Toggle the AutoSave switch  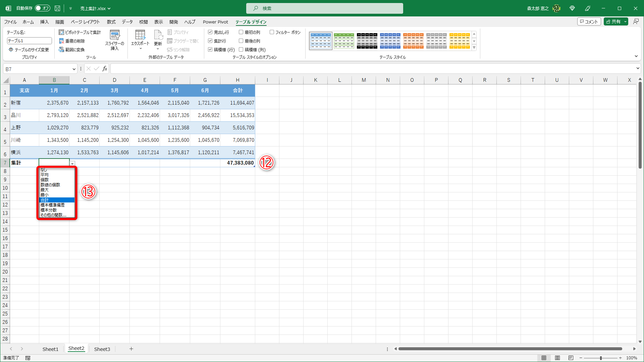(43, 8)
